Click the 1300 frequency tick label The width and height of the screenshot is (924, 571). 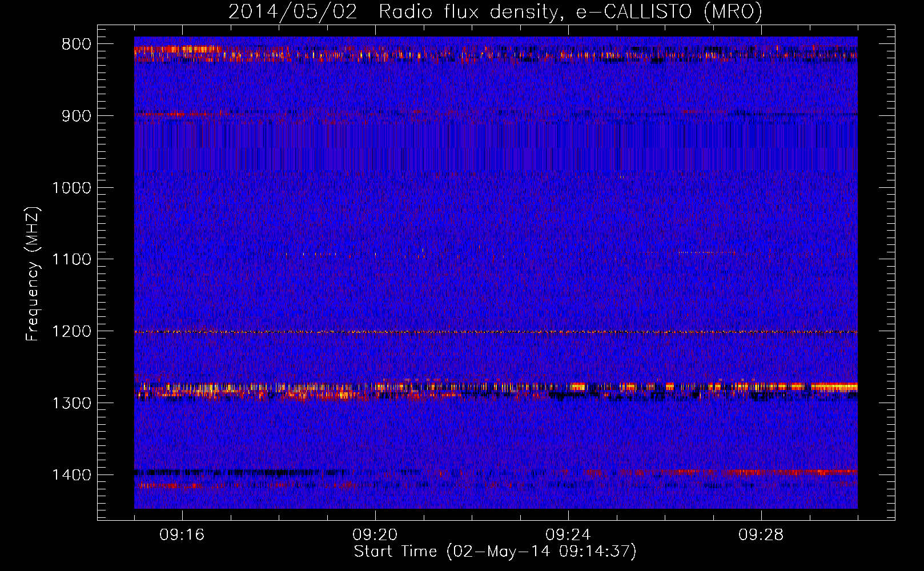click(x=71, y=403)
